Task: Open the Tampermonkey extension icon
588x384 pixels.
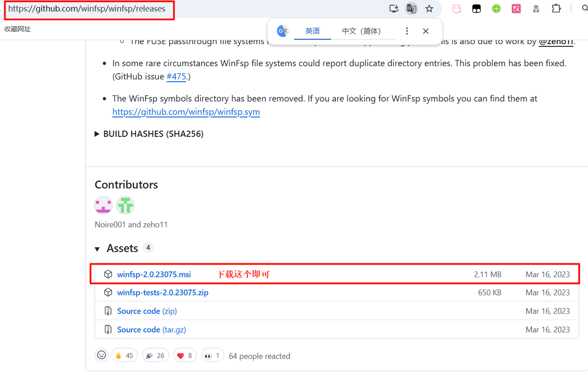Action: point(476,8)
